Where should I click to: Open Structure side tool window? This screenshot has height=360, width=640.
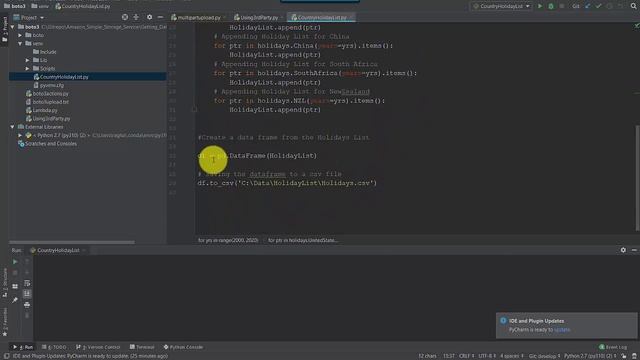coord(4,282)
